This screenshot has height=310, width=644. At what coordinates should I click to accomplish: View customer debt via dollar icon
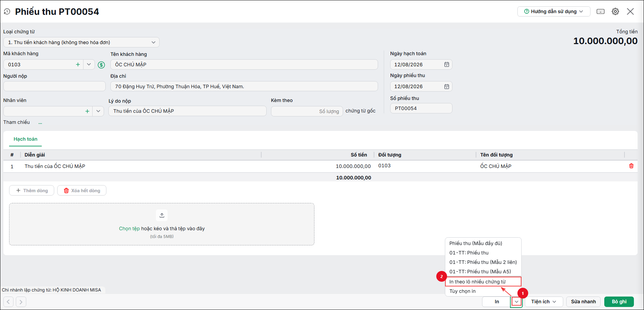tap(101, 65)
